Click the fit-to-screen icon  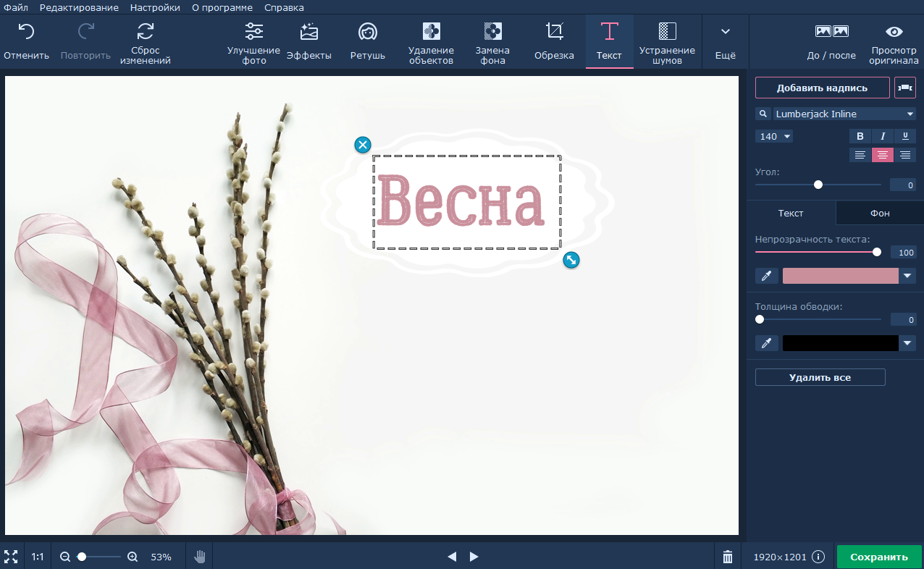tap(11, 557)
